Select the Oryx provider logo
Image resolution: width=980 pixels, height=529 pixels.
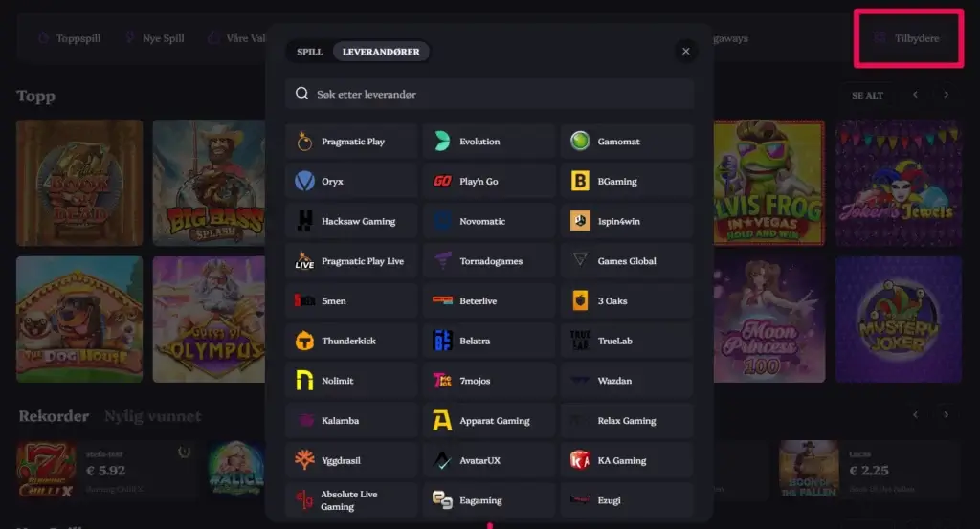tap(304, 181)
